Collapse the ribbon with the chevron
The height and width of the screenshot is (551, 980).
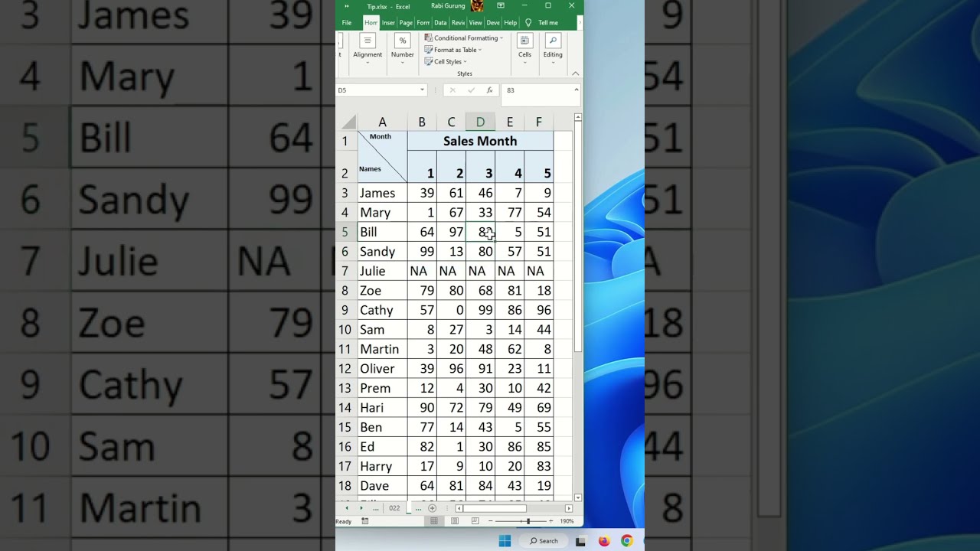(576, 73)
